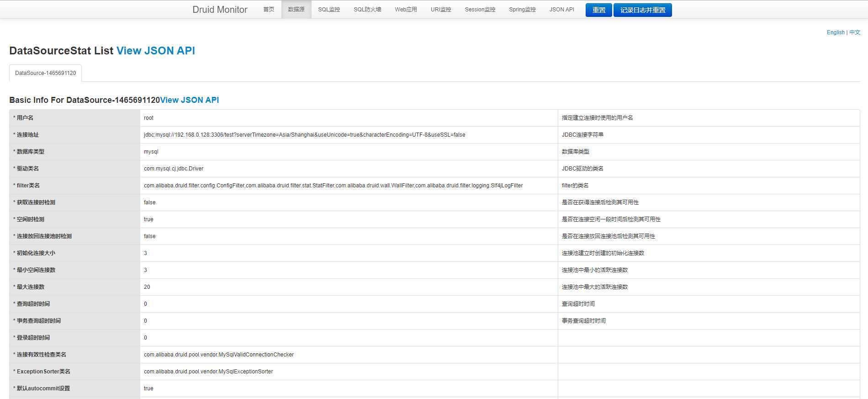Select the 数据源 navigation tab
Viewport: 868px width, 399px height.
[x=296, y=10]
